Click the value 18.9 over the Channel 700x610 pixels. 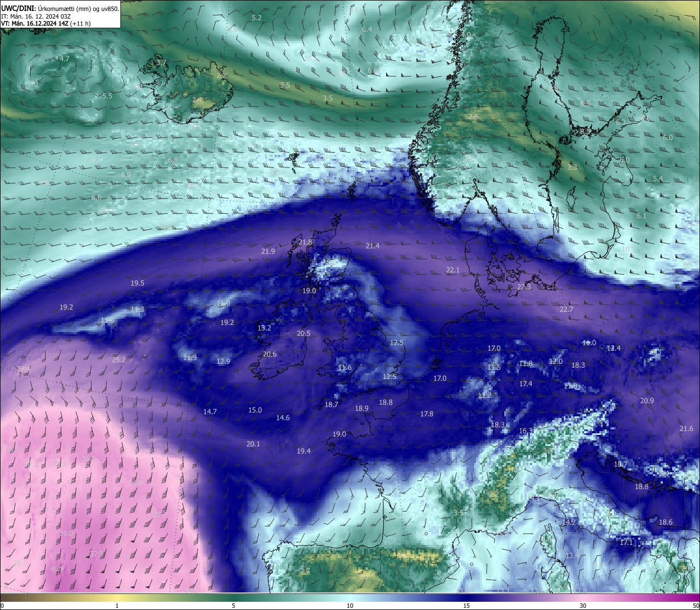tap(361, 408)
